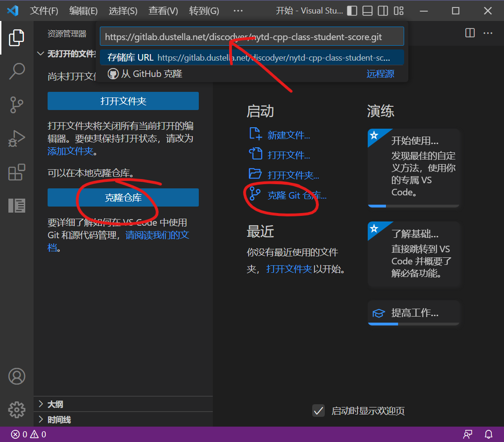The height and width of the screenshot is (442, 504).
Task: Open the 查看(V) menu
Action: tap(163, 11)
